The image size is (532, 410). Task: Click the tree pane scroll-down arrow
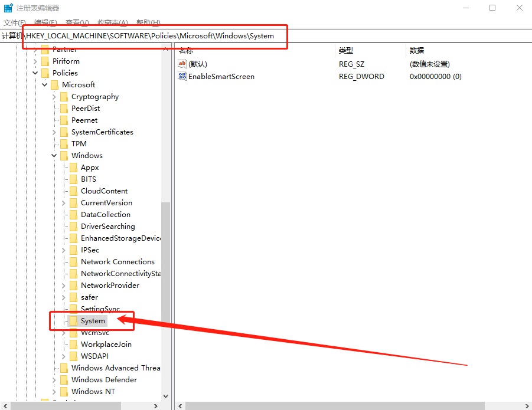tap(165, 396)
